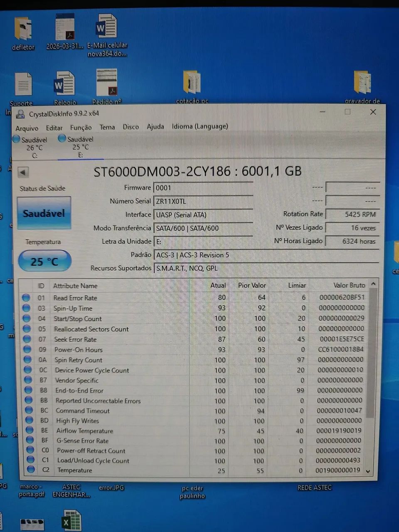Select the E-Mail celular nova364 Word file
The width and height of the screenshot is (399, 532).
click(107, 35)
